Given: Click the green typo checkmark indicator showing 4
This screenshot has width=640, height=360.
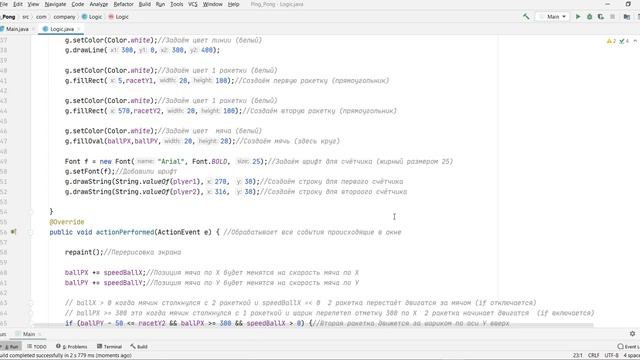Looking at the screenshot, I should (624, 41).
